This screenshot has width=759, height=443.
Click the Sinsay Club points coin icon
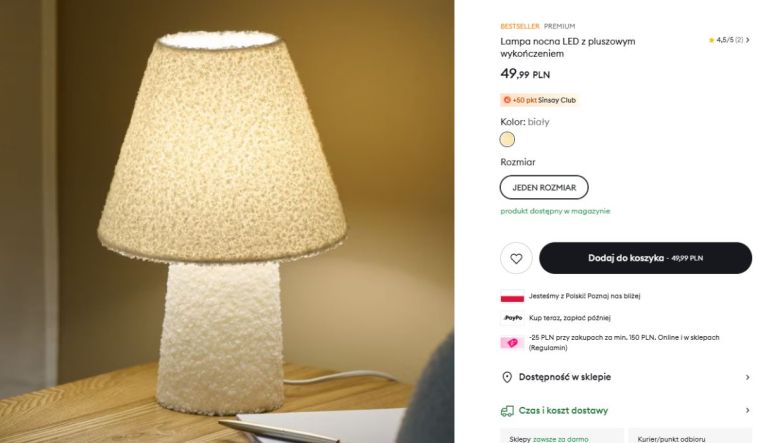coord(507,100)
